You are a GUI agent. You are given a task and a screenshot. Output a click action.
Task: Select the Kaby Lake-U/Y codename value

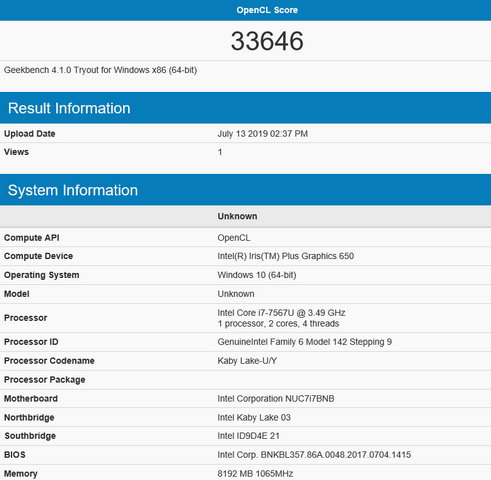coord(247,361)
